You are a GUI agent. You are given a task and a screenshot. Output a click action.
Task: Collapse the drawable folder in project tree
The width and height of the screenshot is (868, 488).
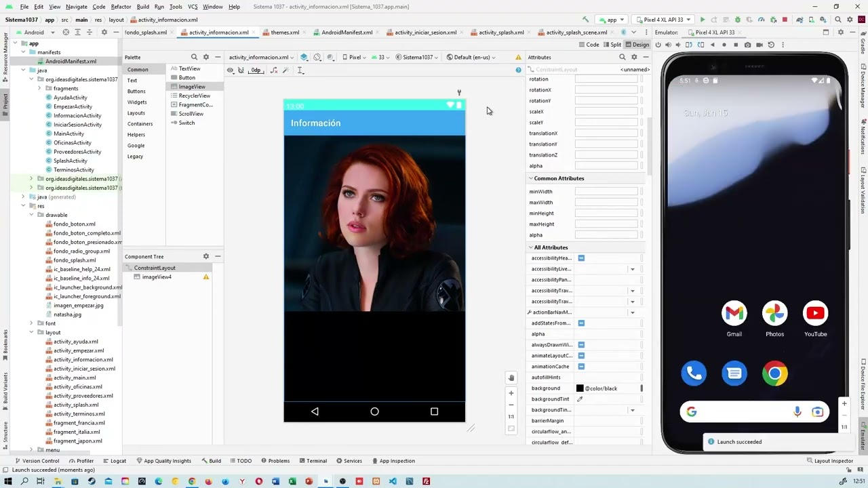[x=31, y=215]
